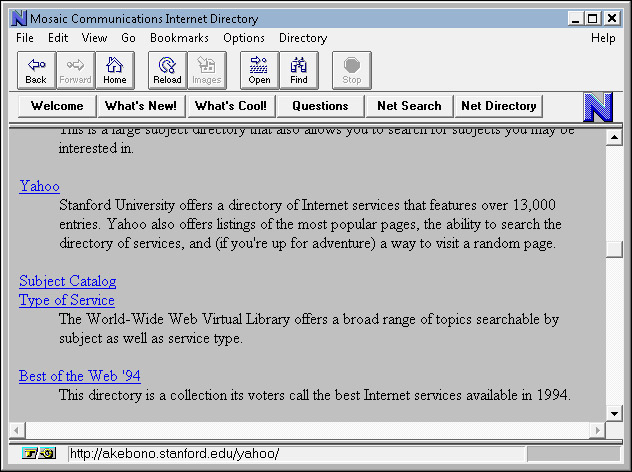Screen dimensions: 632x472
Task: Follow the Subject Catalog link
Action: coord(68,281)
